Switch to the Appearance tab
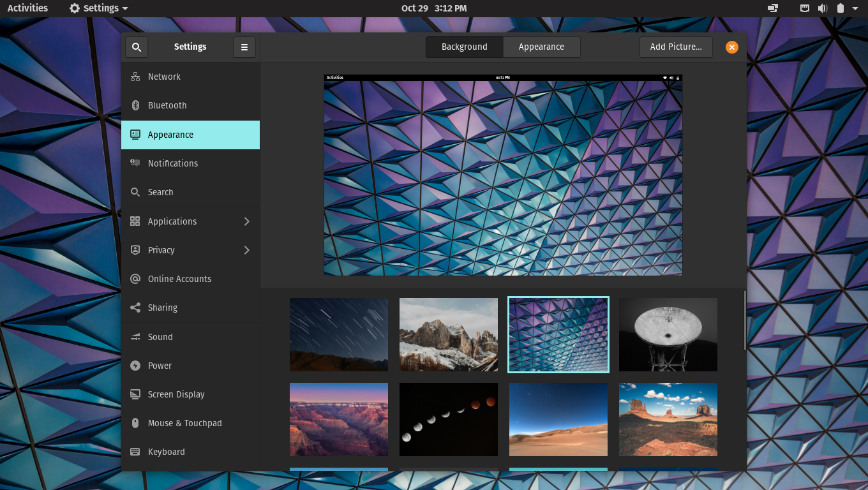 [x=541, y=47]
